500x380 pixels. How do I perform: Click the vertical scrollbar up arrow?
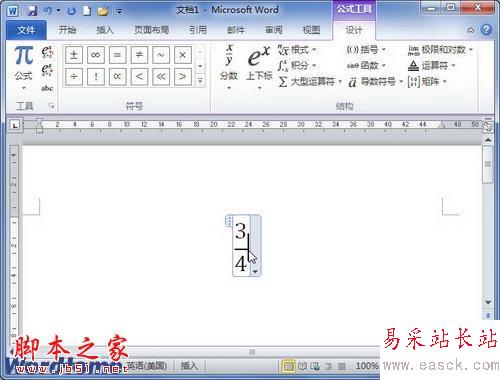click(488, 140)
